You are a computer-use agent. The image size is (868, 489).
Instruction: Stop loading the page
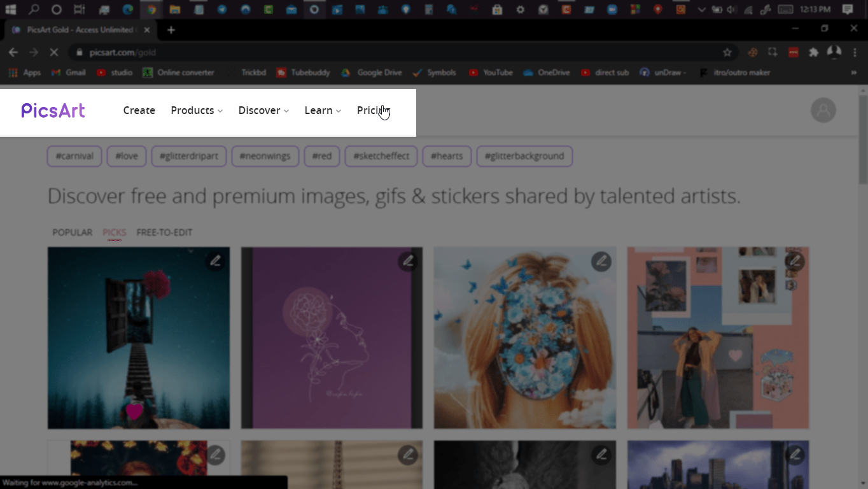click(x=53, y=52)
